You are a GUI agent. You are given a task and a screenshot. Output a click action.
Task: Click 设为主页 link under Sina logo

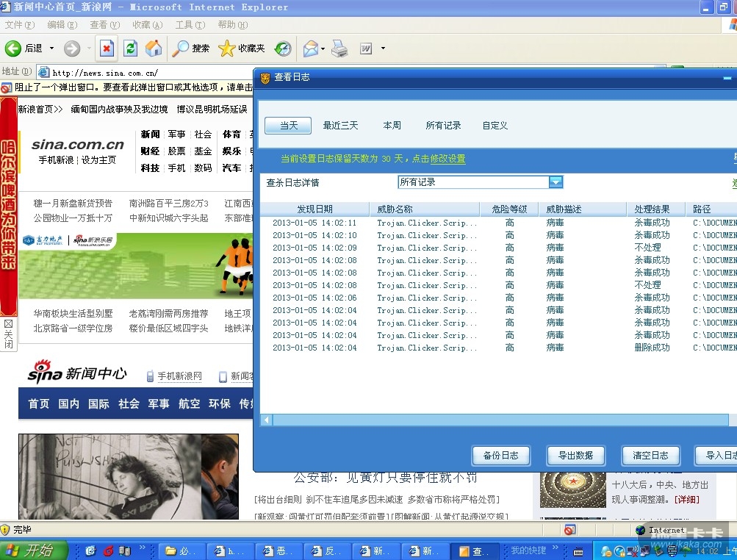(x=98, y=160)
